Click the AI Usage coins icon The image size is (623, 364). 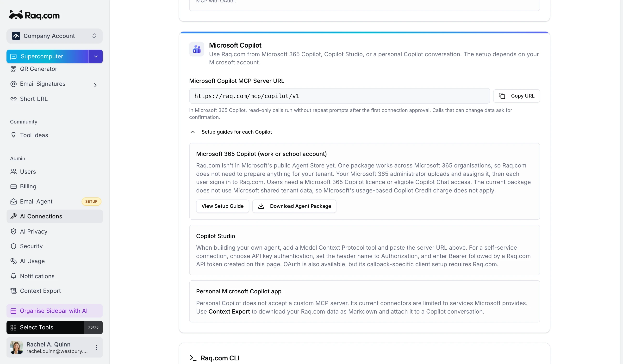click(x=13, y=261)
